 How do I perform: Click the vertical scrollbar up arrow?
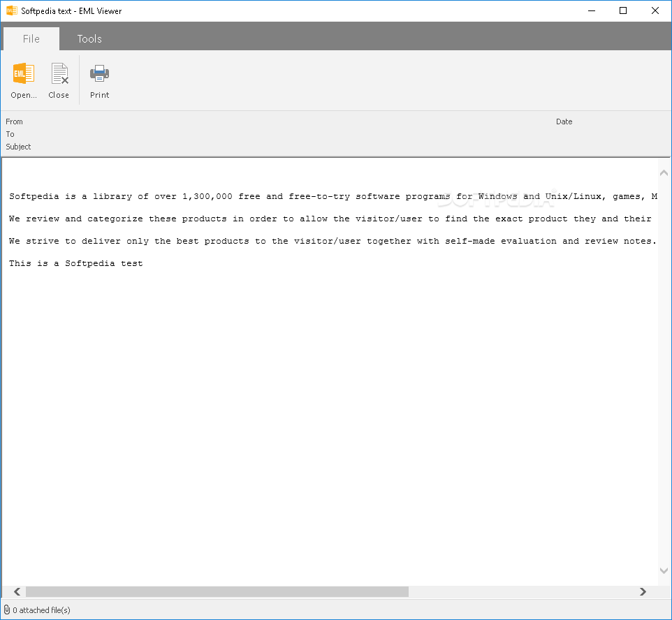[664, 172]
